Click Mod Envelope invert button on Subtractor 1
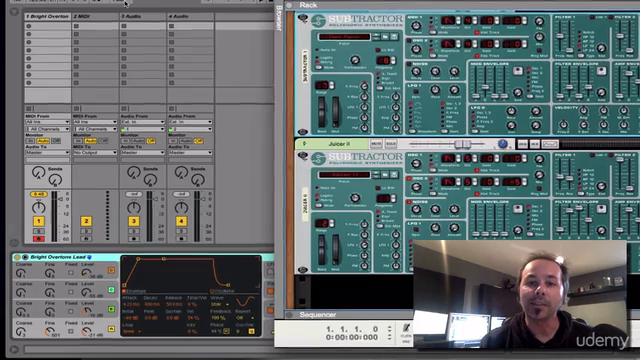Image resolution: width=640 pixels, height=360 pixels. pos(518,71)
